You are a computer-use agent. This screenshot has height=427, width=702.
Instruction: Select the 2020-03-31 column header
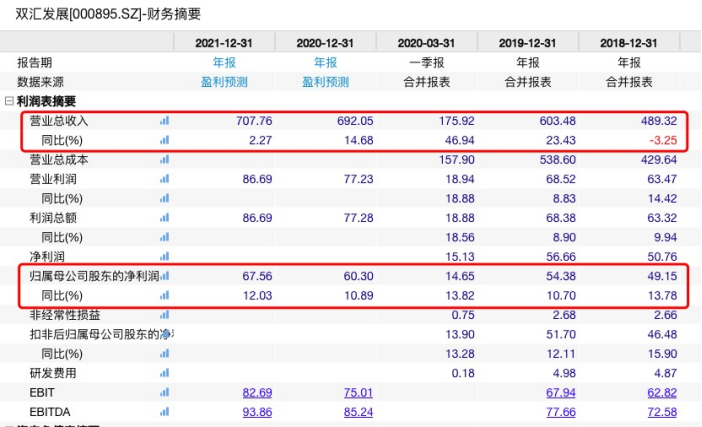click(426, 43)
